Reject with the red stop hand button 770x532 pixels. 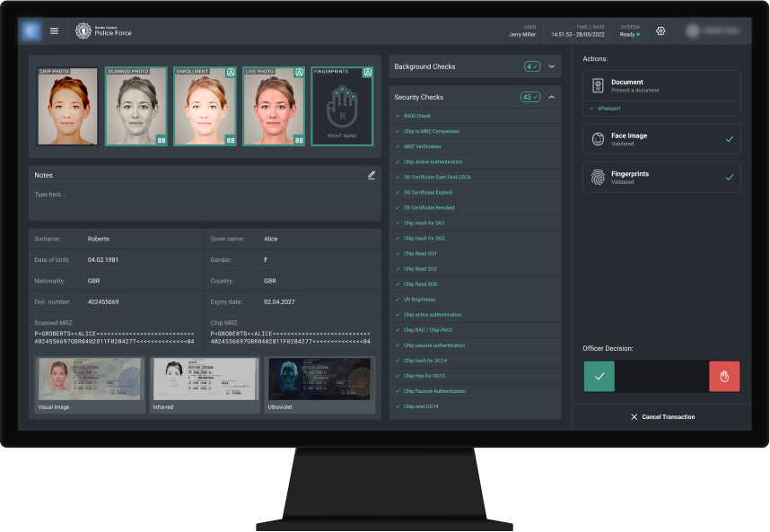pyautogui.click(x=724, y=377)
